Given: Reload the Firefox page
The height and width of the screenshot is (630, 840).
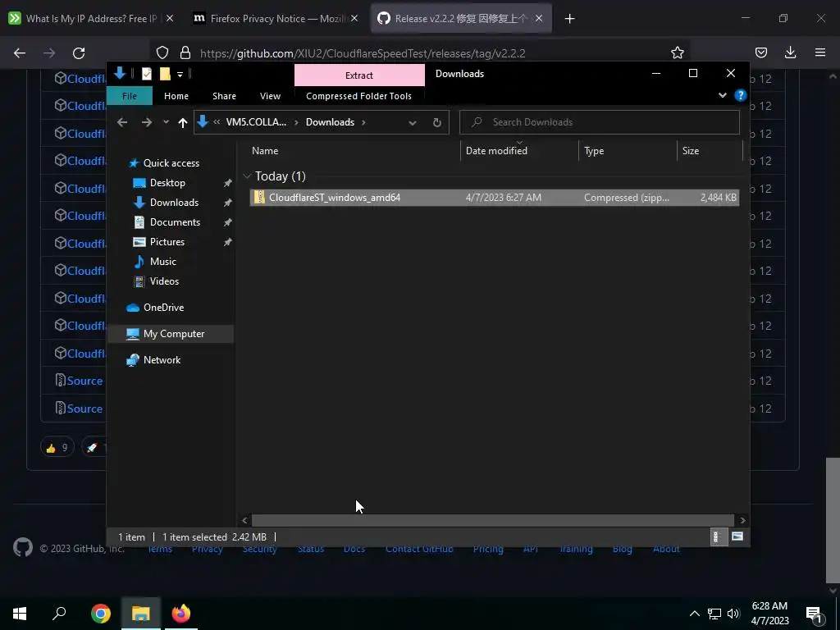Looking at the screenshot, I should coord(79,53).
